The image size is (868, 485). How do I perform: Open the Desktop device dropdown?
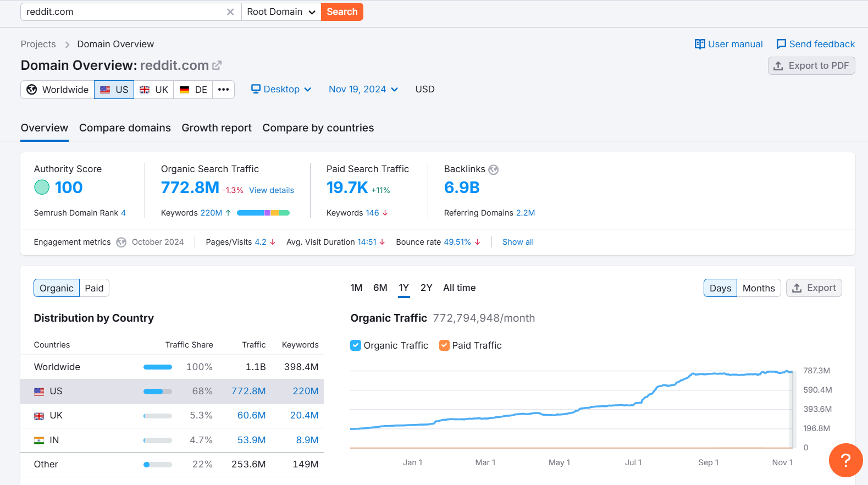[x=281, y=90]
